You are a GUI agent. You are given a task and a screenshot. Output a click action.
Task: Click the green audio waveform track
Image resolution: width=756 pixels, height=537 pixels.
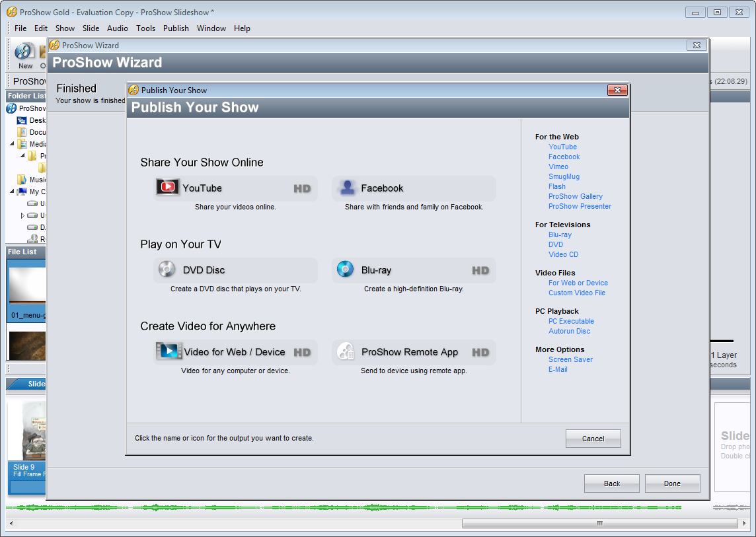click(344, 507)
